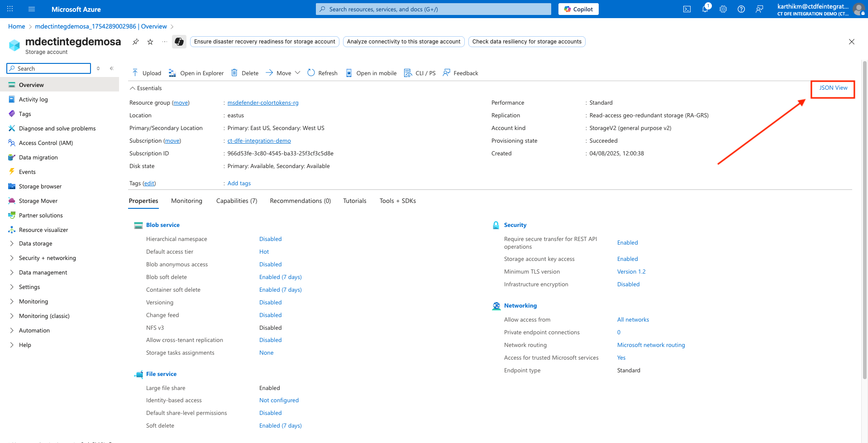Open the msdefender-colortokens-rg resource group link
Image resolution: width=868 pixels, height=443 pixels.
click(x=262, y=102)
